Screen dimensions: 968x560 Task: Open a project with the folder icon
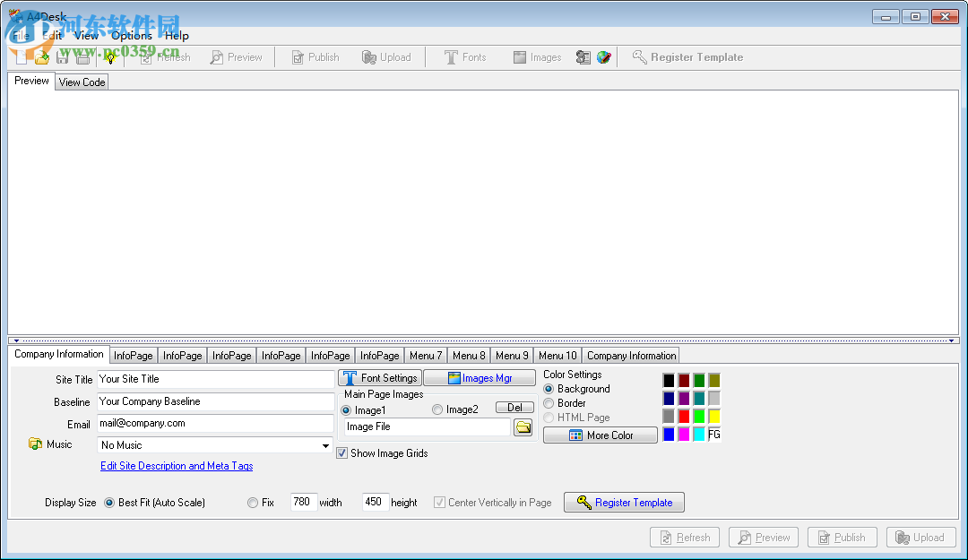coord(42,57)
